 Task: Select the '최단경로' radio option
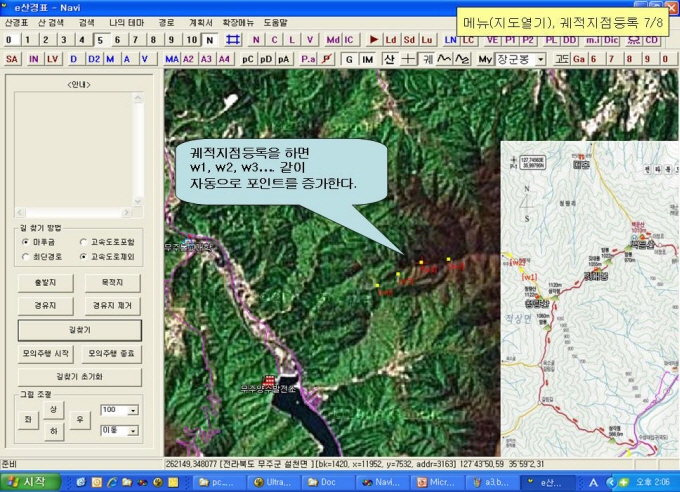point(24,256)
